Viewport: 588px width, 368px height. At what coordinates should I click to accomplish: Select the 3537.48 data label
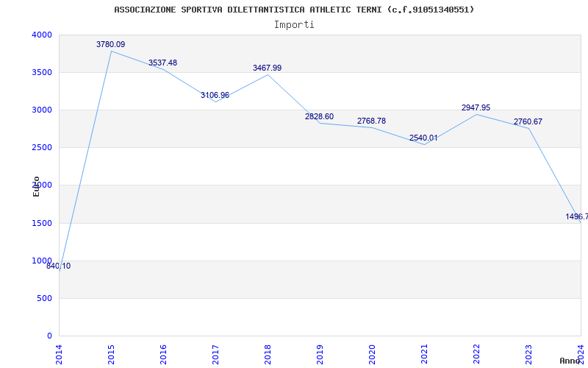[162, 63]
